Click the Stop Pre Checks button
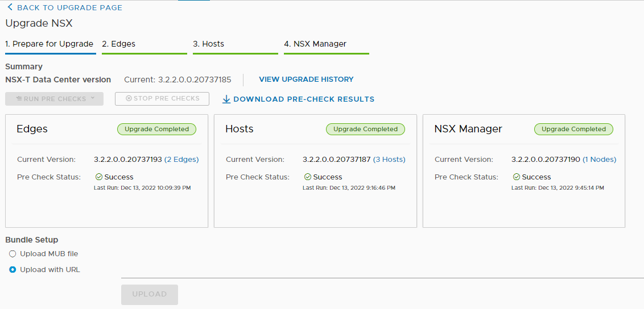 [162, 99]
